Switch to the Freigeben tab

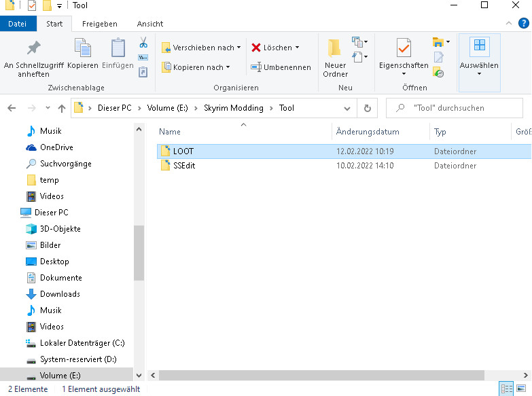pos(99,24)
